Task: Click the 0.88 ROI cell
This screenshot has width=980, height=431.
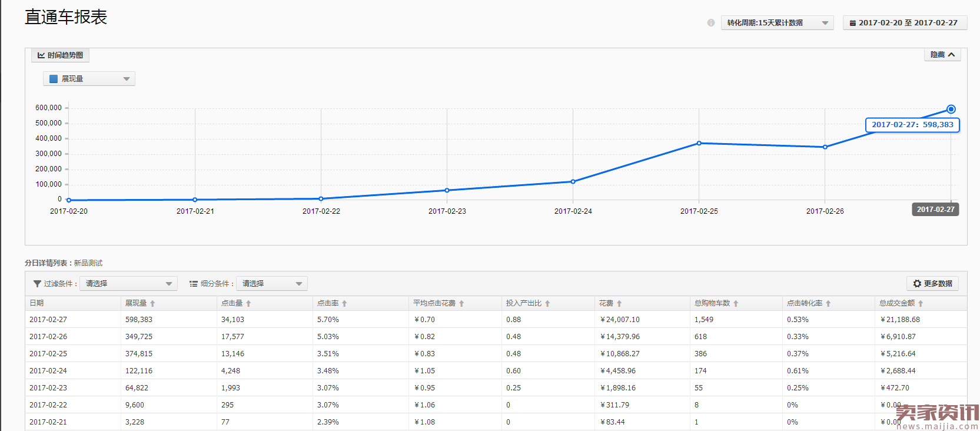Action: click(x=513, y=320)
